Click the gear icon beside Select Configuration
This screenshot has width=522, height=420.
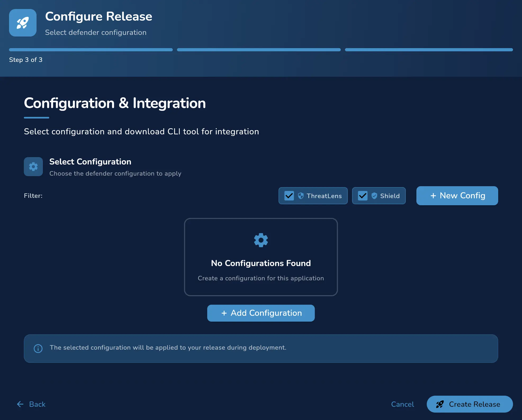(33, 167)
